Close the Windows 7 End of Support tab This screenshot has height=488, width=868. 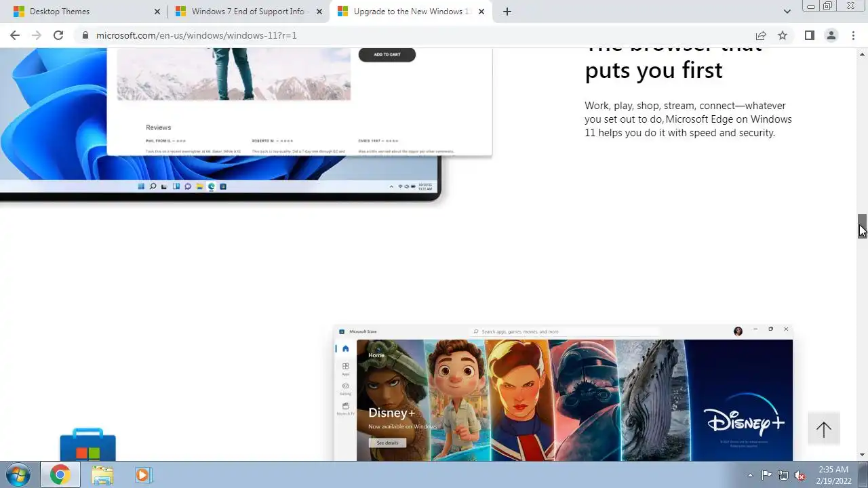[319, 12]
